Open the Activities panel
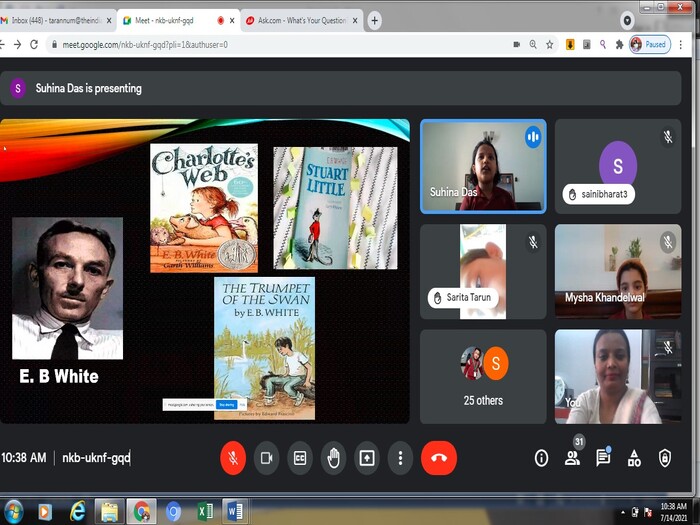 pos(634,458)
